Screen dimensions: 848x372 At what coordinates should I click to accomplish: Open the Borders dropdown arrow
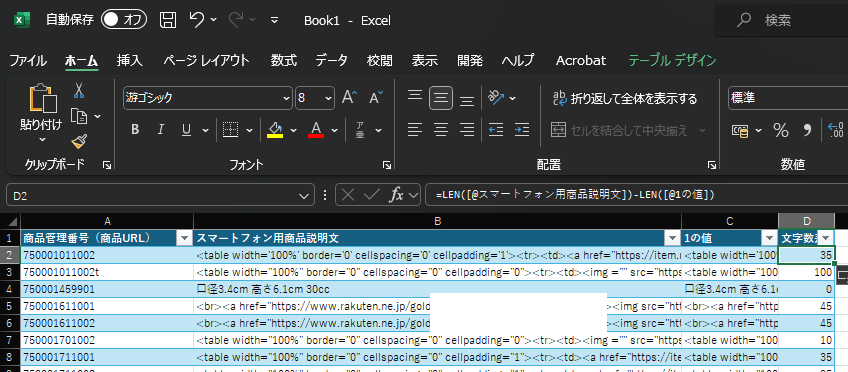click(249, 130)
